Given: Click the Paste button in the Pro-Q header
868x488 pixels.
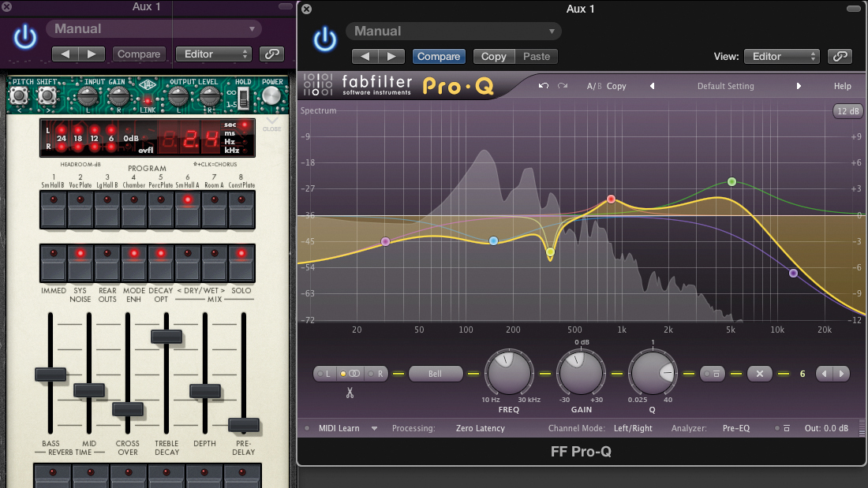Looking at the screenshot, I should point(537,56).
